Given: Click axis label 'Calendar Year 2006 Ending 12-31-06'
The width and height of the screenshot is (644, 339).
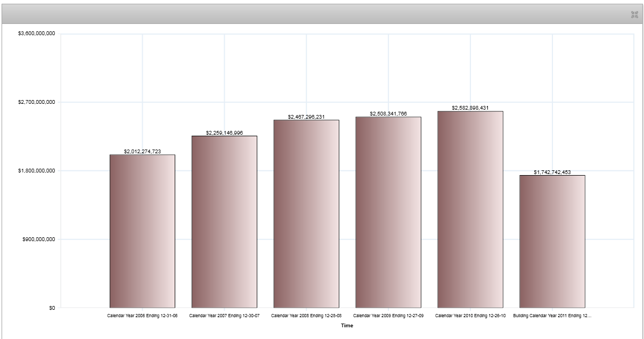Looking at the screenshot, I should (142, 316).
